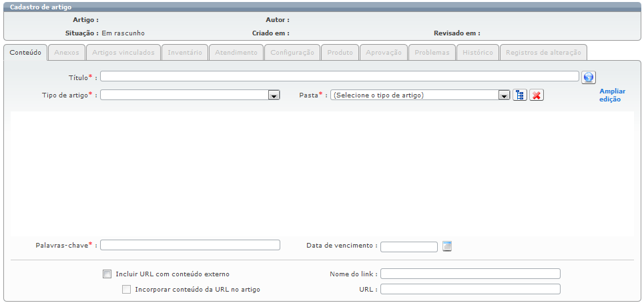
Task: Enable Incluir URL com conteúdo externo
Action: [x=107, y=274]
